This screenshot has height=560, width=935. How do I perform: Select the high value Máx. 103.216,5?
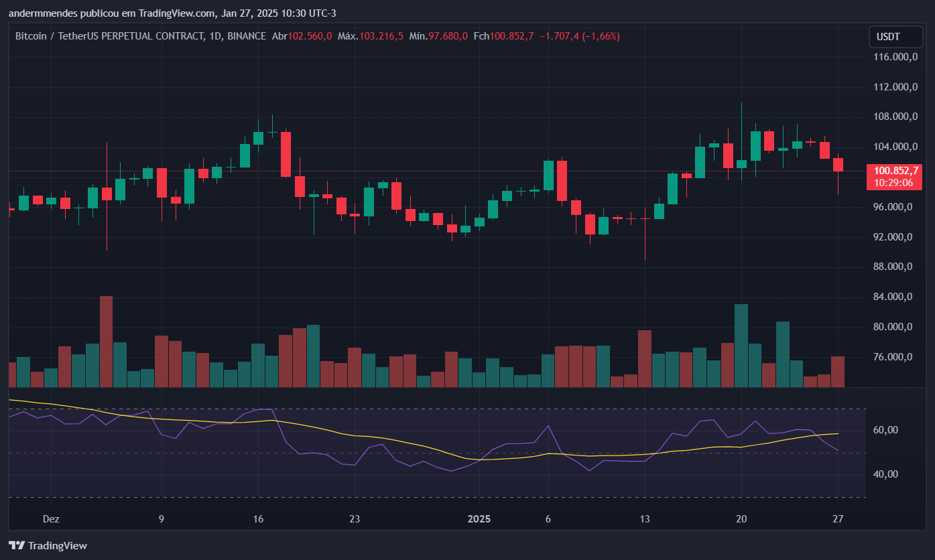(370, 36)
